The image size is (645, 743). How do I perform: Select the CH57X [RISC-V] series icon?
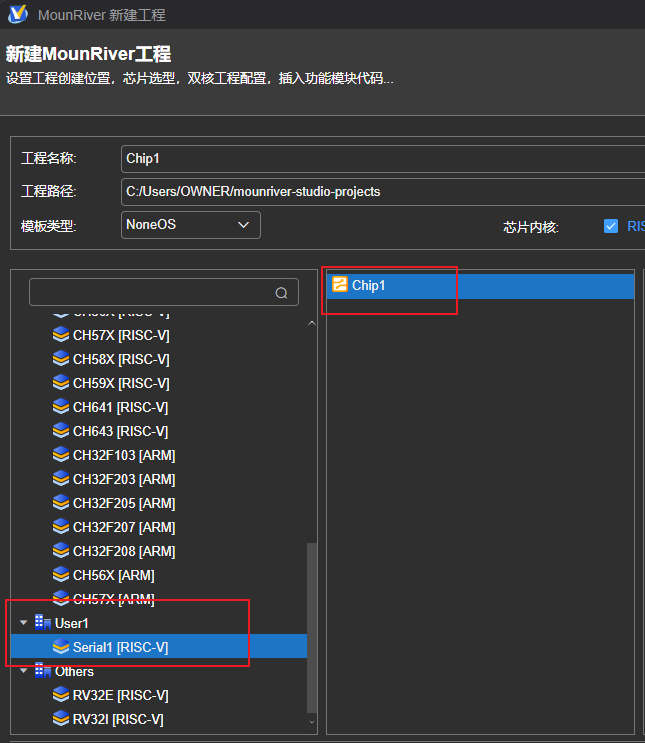[x=61, y=335]
